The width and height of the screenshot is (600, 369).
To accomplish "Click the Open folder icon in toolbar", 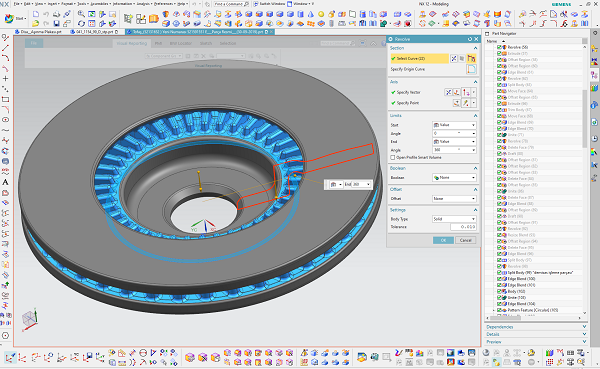I will pyautogui.click(x=36, y=24).
